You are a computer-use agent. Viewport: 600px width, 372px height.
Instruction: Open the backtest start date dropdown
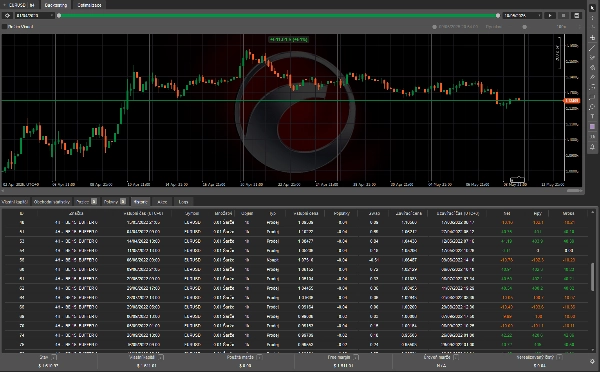34,16
